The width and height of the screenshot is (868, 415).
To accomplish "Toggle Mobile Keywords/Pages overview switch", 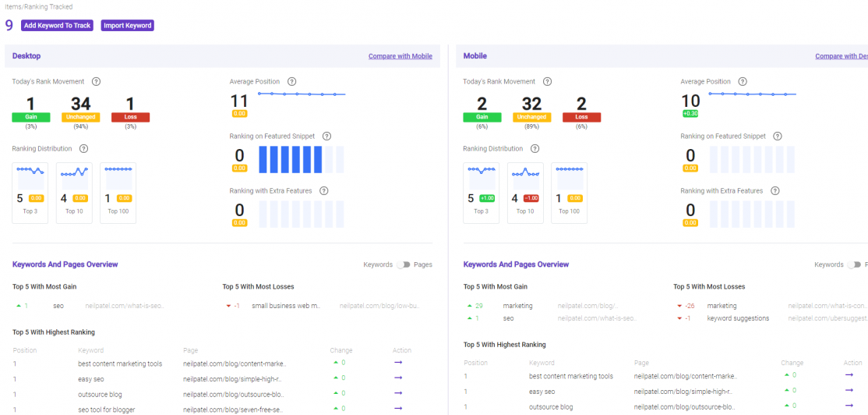I will point(854,265).
